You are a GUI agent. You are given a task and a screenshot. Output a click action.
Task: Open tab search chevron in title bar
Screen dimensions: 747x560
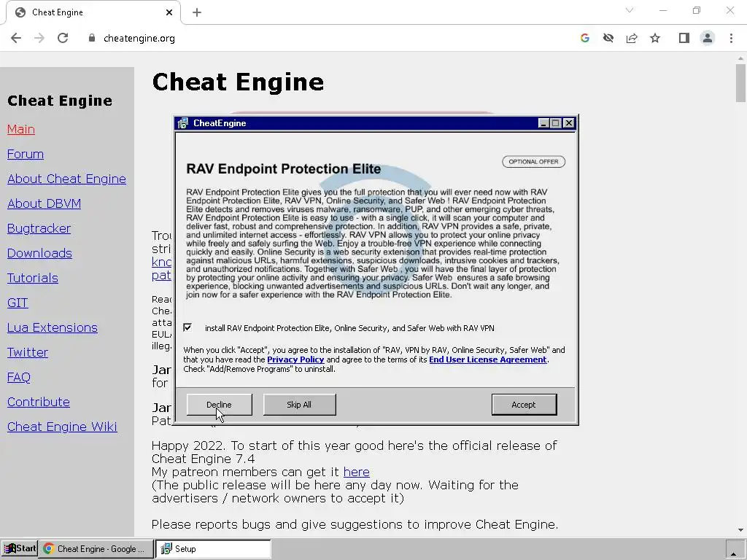(630, 10)
